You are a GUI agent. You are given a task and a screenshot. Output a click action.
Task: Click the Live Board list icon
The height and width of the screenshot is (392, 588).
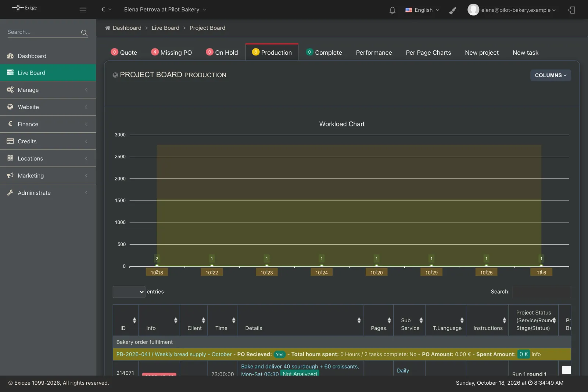point(10,73)
